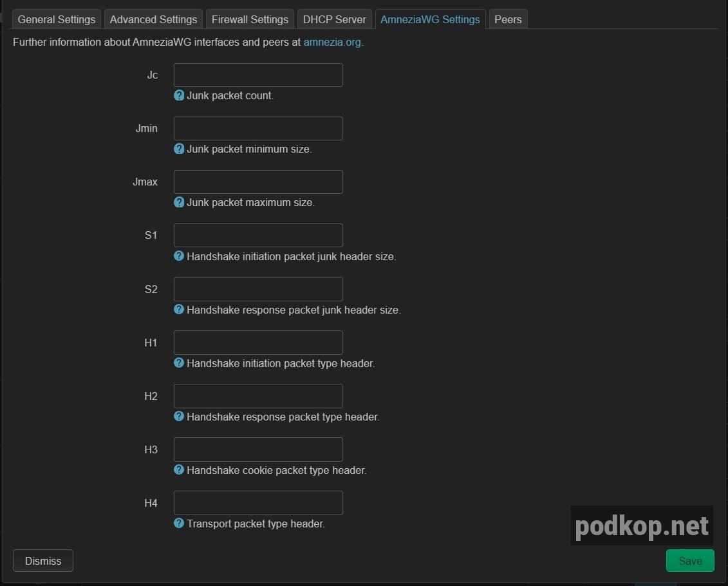Open the amnezia.org link
Screen dimensions: 728x586
tap(332, 42)
